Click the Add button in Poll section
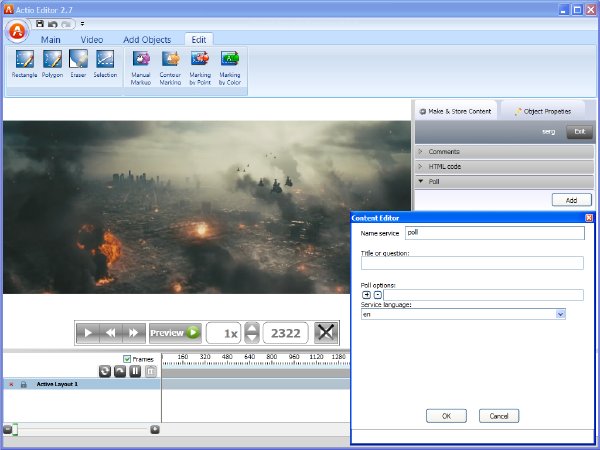 coord(571,200)
